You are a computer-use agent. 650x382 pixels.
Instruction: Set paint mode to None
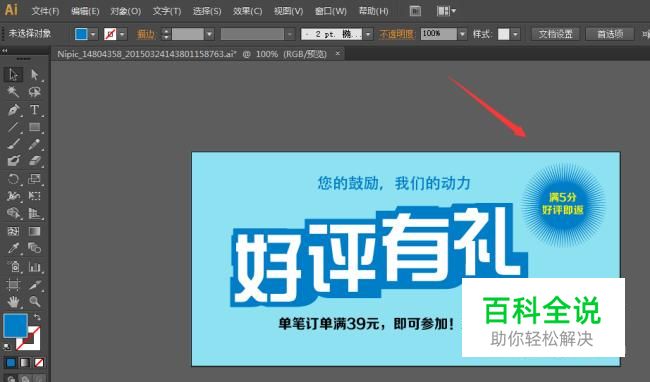tap(39, 363)
